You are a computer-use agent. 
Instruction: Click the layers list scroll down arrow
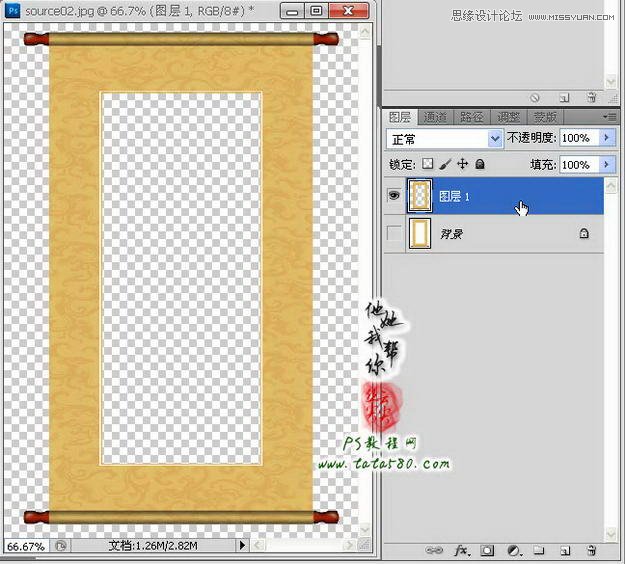(611, 534)
